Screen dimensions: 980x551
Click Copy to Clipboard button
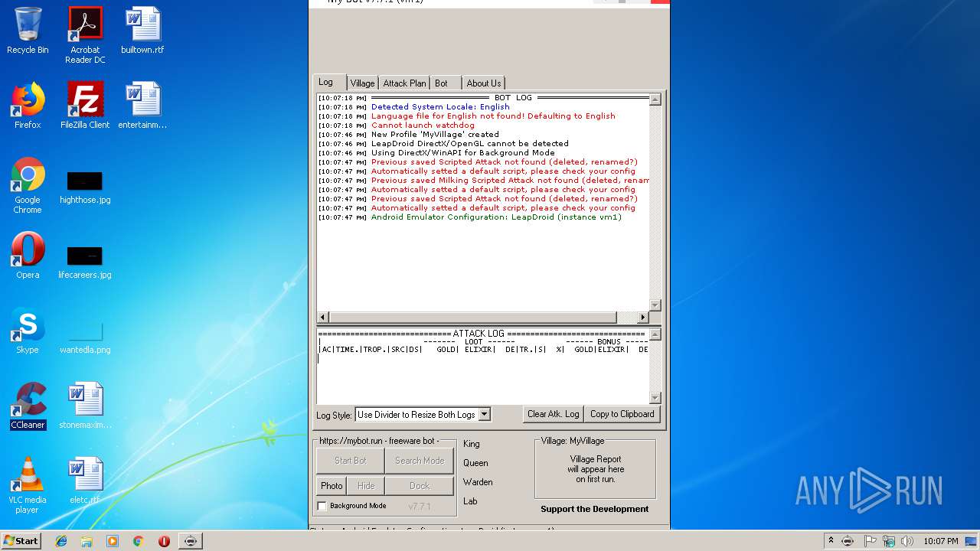click(622, 414)
